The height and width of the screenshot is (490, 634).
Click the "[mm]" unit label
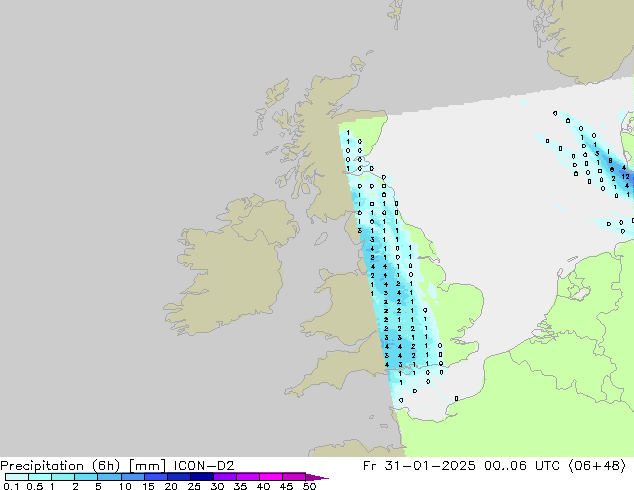(147, 466)
